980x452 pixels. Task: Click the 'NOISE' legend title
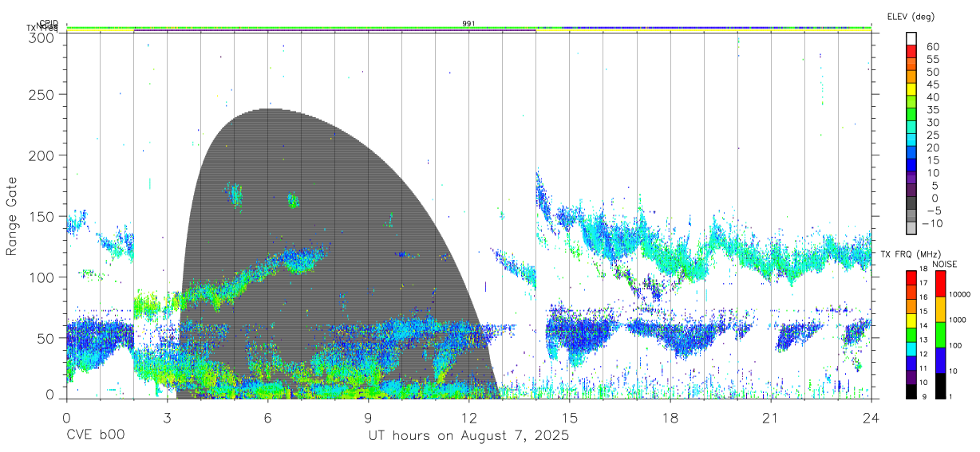tap(946, 264)
